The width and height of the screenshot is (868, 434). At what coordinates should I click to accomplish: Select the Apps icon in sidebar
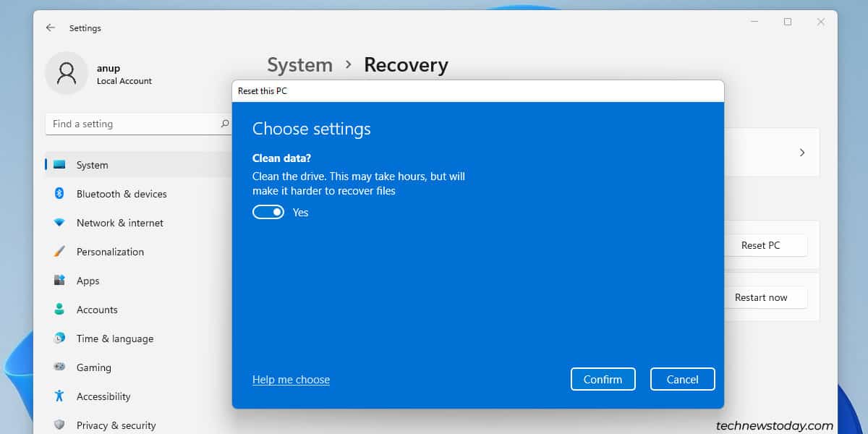[x=61, y=281]
